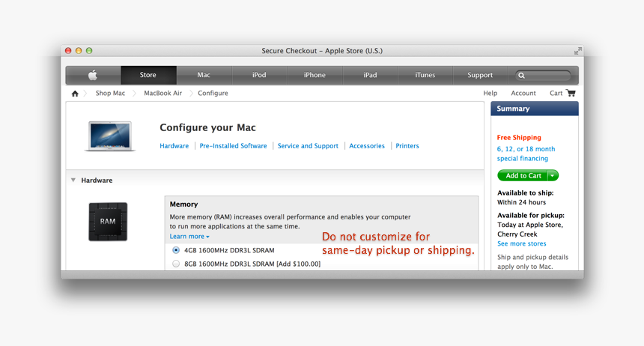Zoom window with the green button
Viewport: 644px width, 346px height.
click(x=88, y=50)
